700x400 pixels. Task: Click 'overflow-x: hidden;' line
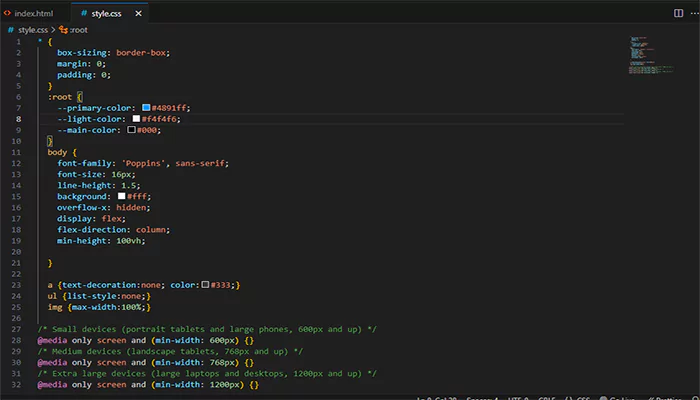104,208
